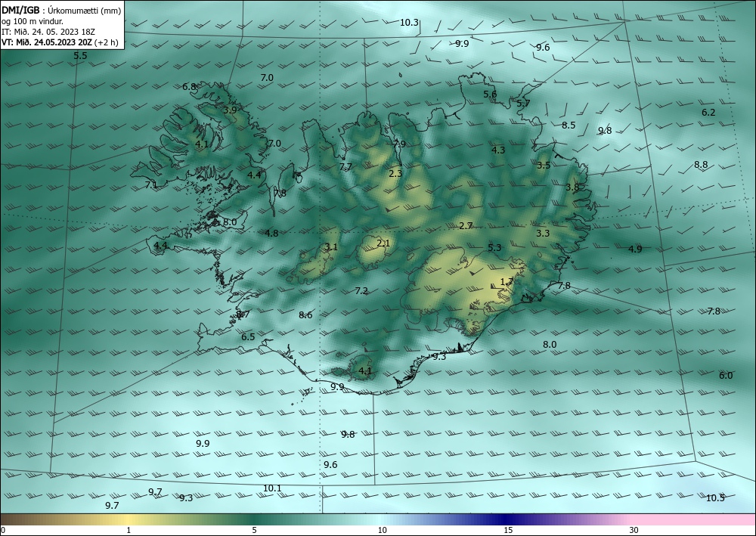The height and width of the screenshot is (536, 756).
Task: Click the 5.3 value label
Action: pos(494,248)
